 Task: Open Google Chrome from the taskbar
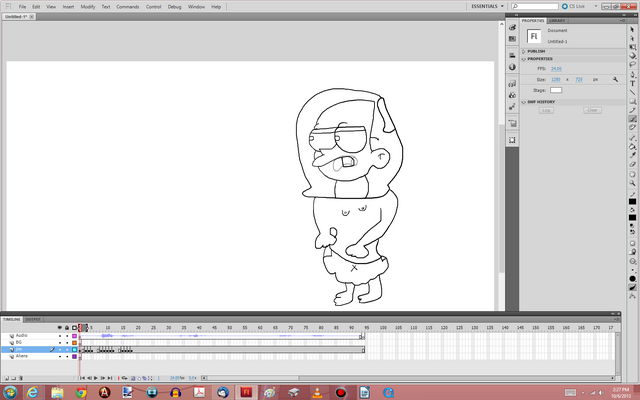81,393
